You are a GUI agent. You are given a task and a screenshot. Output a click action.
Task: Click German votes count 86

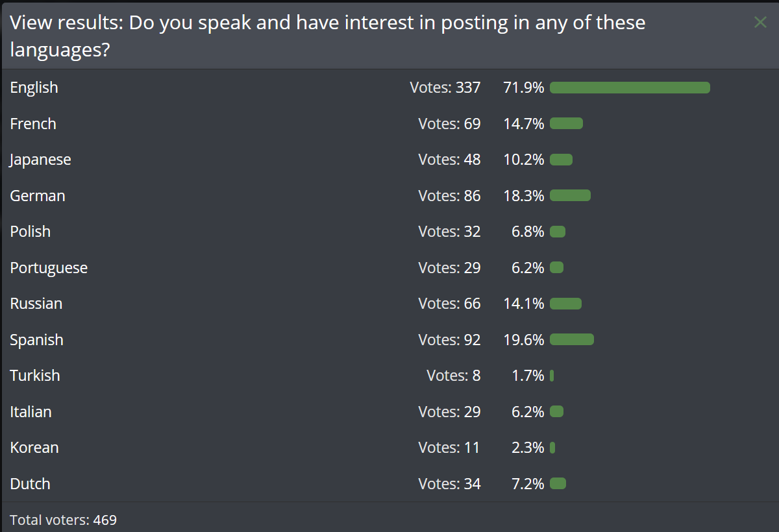pyautogui.click(x=449, y=196)
